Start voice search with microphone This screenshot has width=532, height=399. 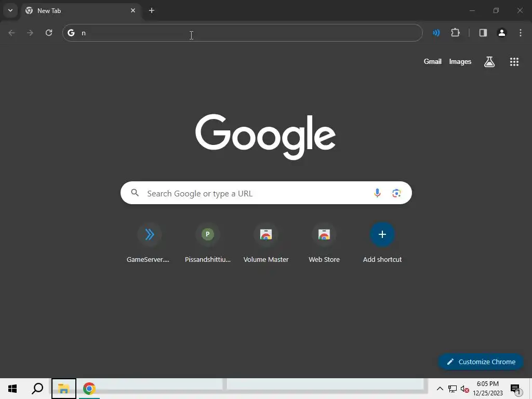(x=377, y=193)
